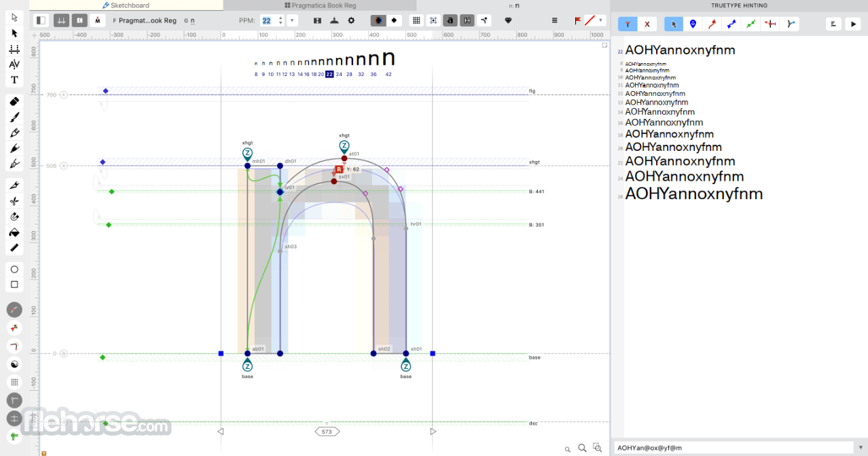Image resolution: width=868 pixels, height=456 pixels.
Task: Toggle the metrics lines button
Action: pos(61,20)
